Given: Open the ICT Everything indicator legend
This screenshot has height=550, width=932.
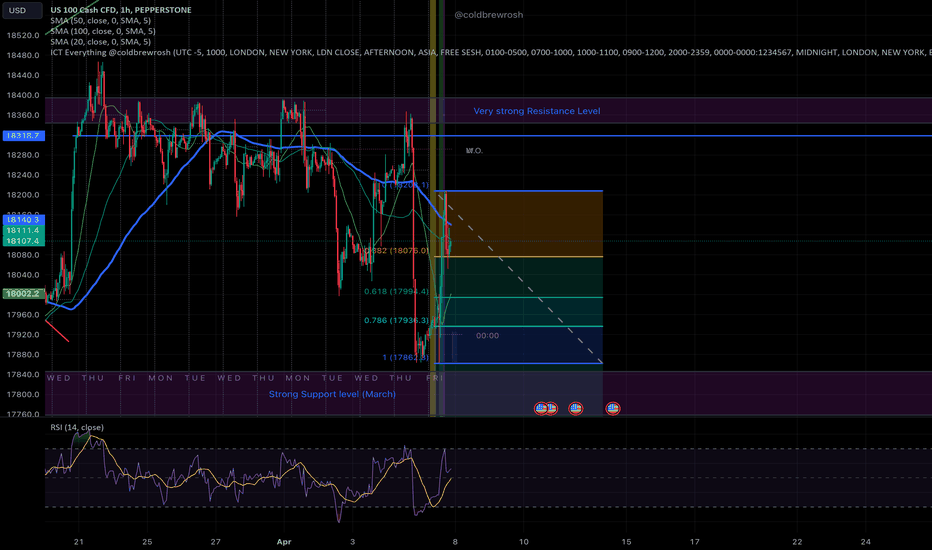Looking at the screenshot, I should pyautogui.click(x=490, y=53).
